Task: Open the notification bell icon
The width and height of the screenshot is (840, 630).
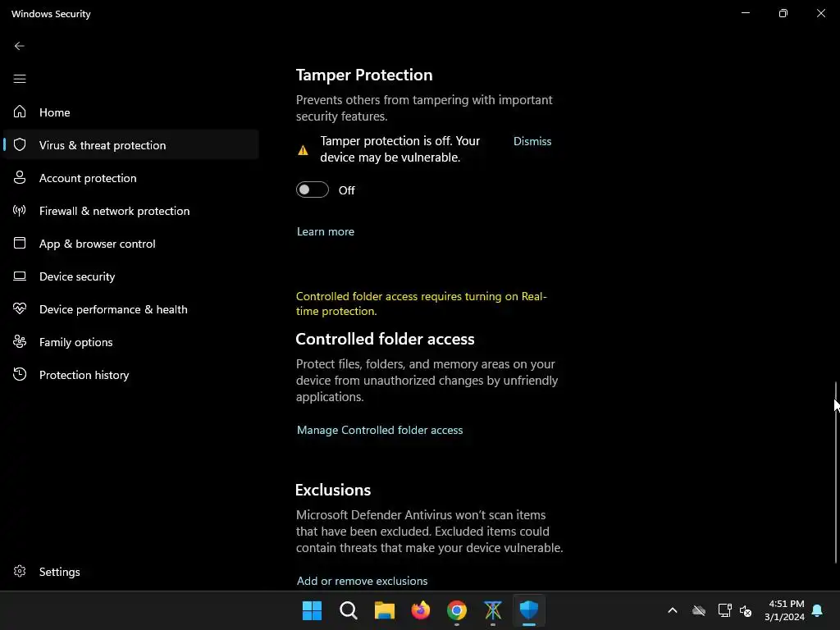Action: pos(817,610)
